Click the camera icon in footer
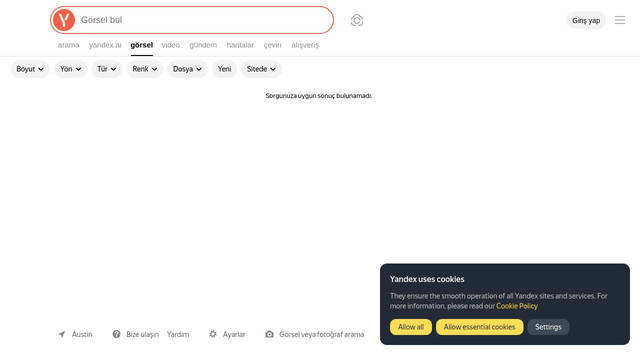640x360 pixels. (269, 334)
